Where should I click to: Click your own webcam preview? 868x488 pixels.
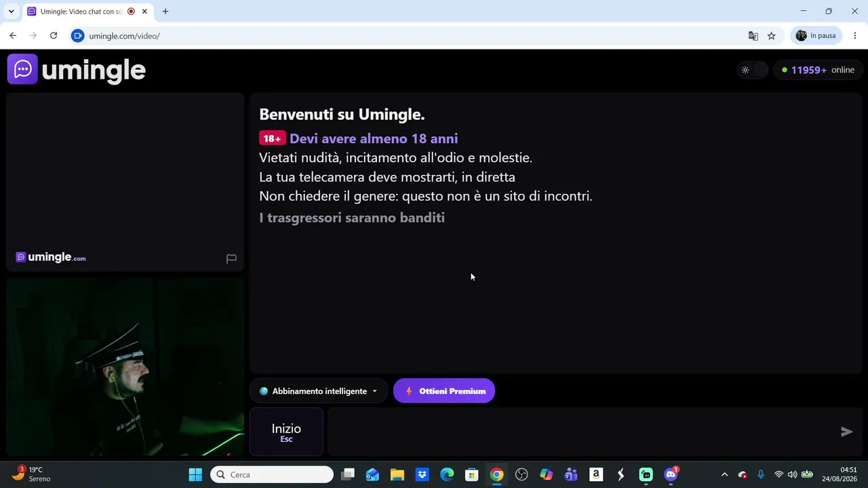point(125,367)
